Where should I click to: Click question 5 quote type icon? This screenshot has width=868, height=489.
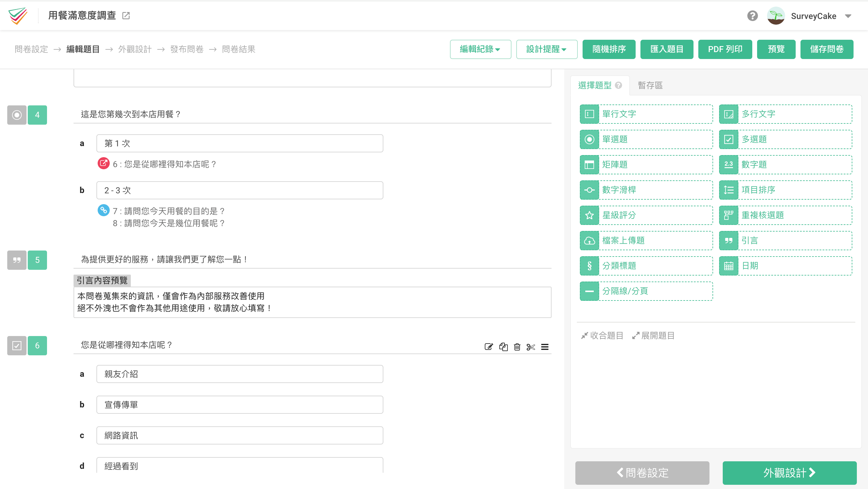17,260
